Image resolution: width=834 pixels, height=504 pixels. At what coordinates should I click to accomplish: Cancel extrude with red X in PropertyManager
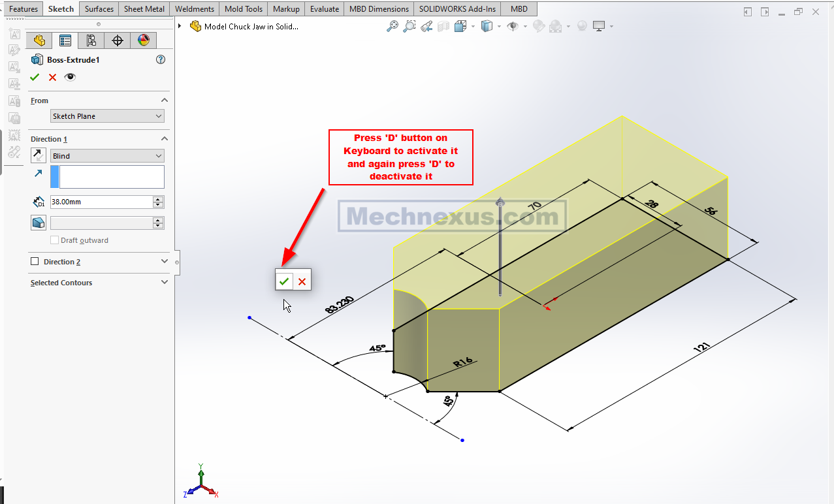52,77
